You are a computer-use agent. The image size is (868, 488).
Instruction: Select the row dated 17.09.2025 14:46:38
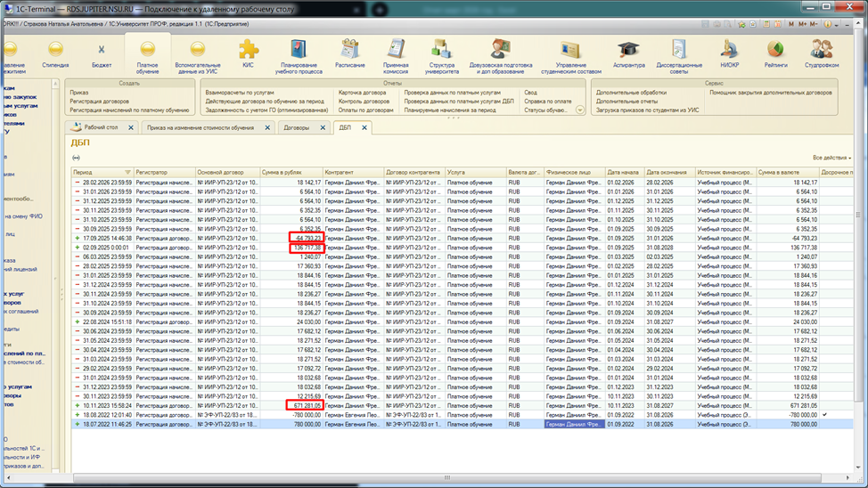[x=102, y=239]
